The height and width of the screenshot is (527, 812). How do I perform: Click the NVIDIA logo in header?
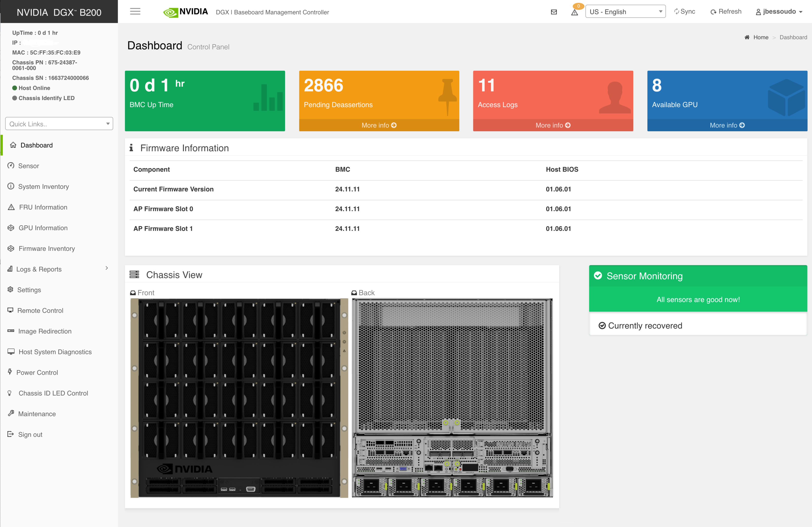pyautogui.click(x=186, y=12)
